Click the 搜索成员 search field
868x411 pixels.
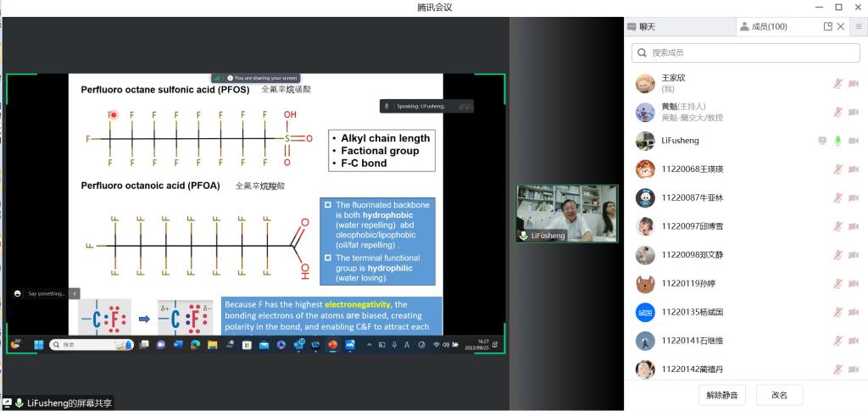point(745,53)
